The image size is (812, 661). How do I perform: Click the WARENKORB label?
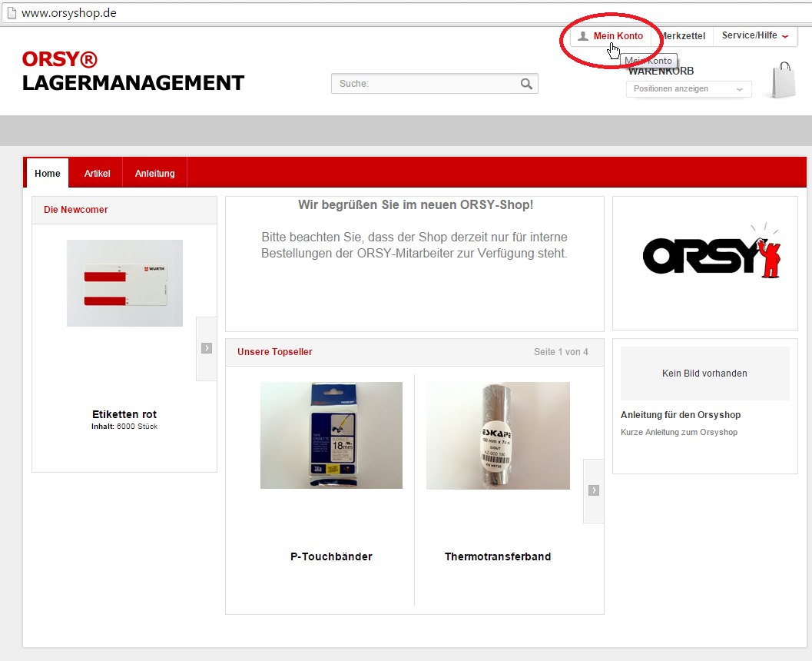tap(661, 71)
